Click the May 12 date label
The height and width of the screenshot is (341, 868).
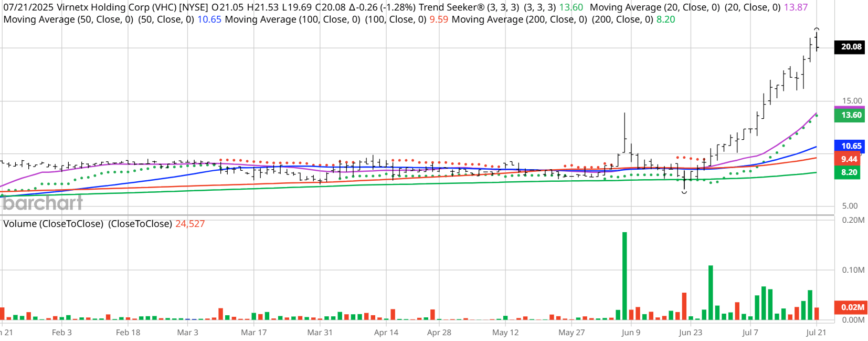pyautogui.click(x=505, y=333)
